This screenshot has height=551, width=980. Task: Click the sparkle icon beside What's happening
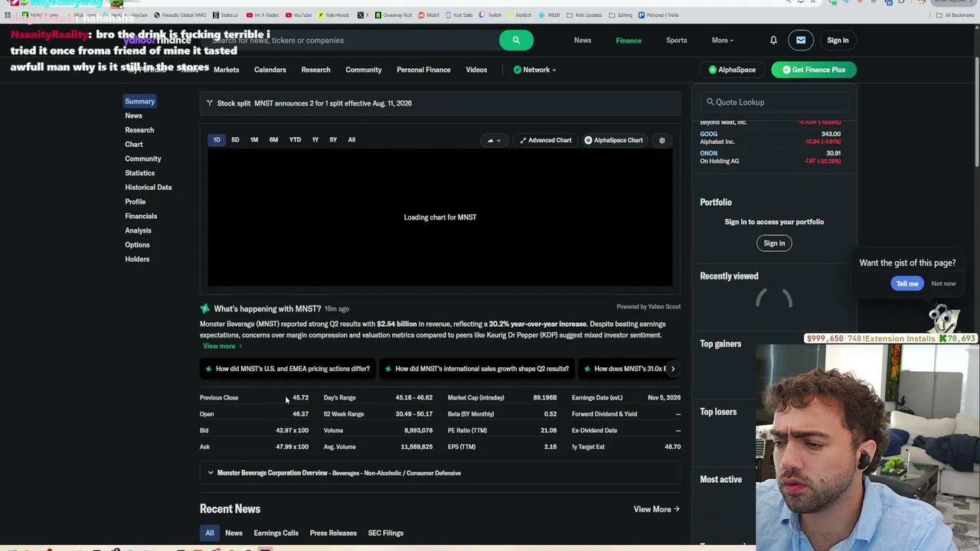204,308
